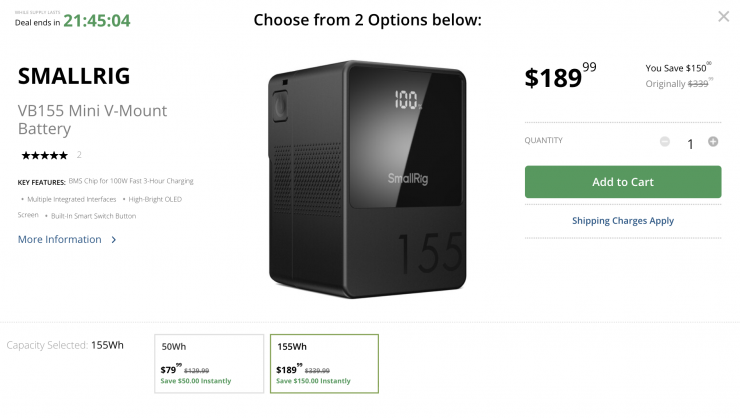Click the deal countdown timer
Screen dimensions: 740x418
(x=96, y=21)
